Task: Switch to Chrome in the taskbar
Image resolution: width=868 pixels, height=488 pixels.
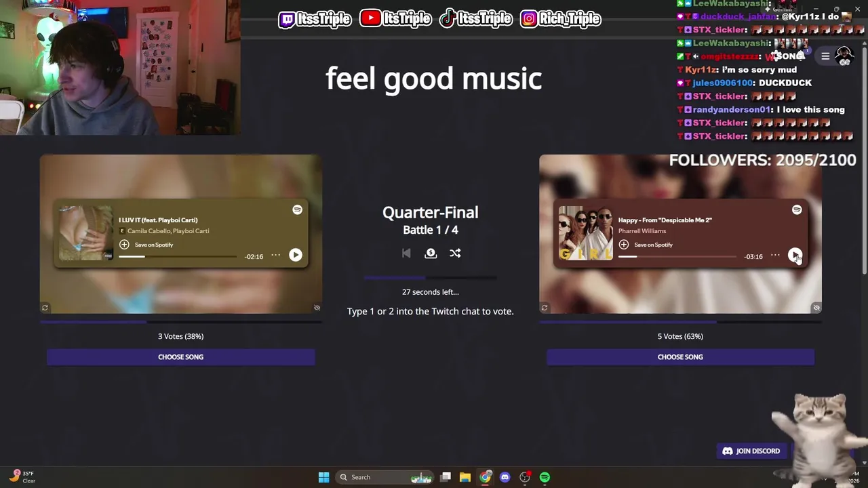Action: click(485, 477)
